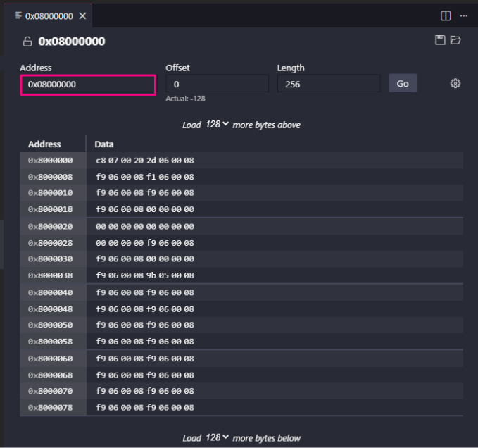This screenshot has width=478, height=448.
Task: Focus the Offset input field
Action: (217, 84)
